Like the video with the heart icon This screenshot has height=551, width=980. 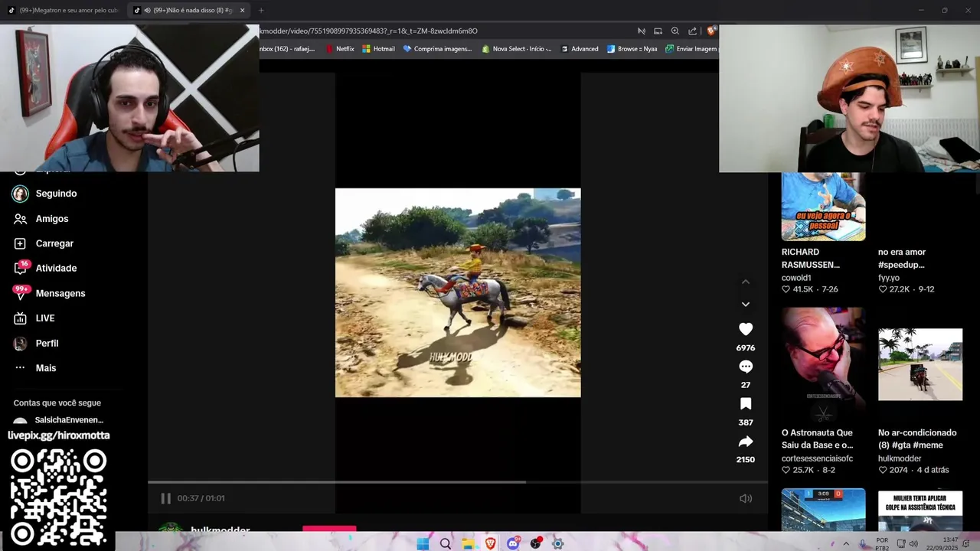click(x=746, y=329)
